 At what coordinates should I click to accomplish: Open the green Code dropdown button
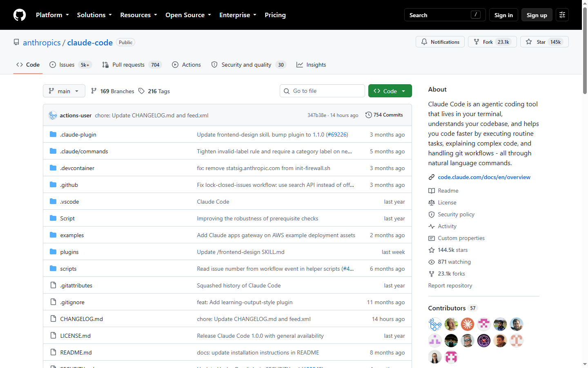390,91
